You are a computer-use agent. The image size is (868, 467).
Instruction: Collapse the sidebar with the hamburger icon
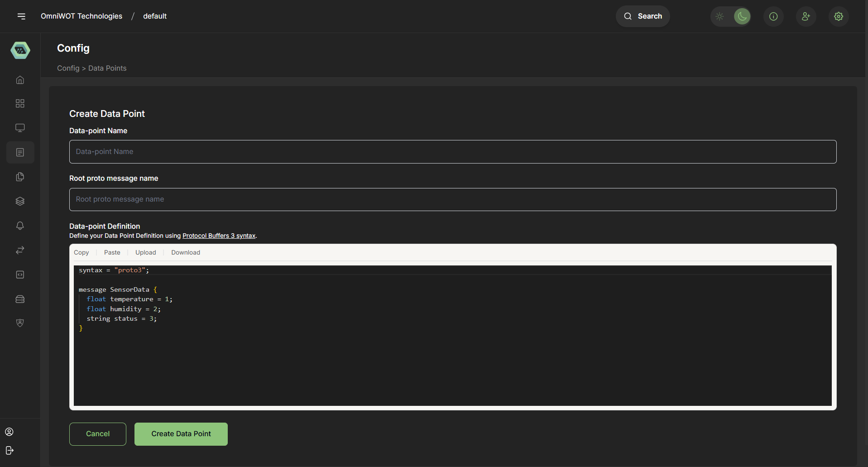coord(22,16)
